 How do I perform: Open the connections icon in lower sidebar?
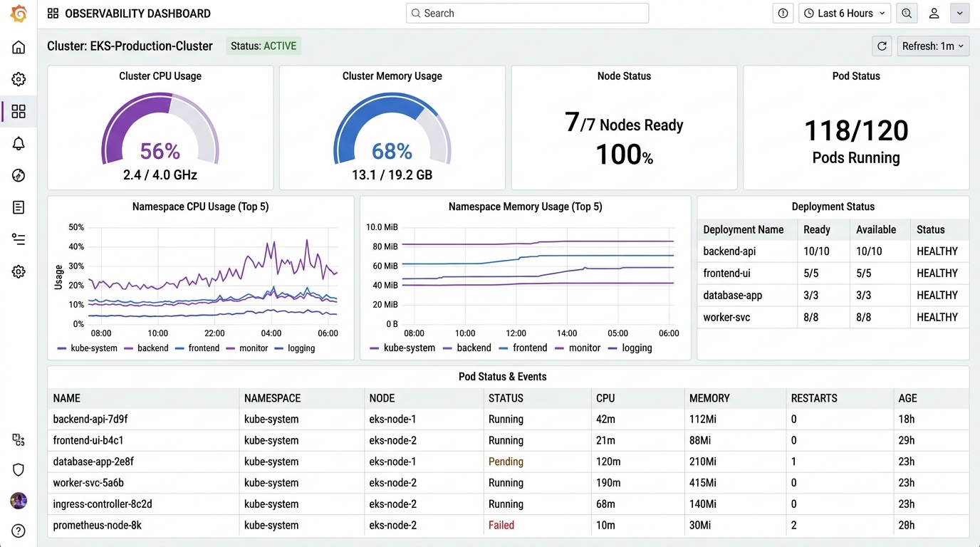[19, 440]
